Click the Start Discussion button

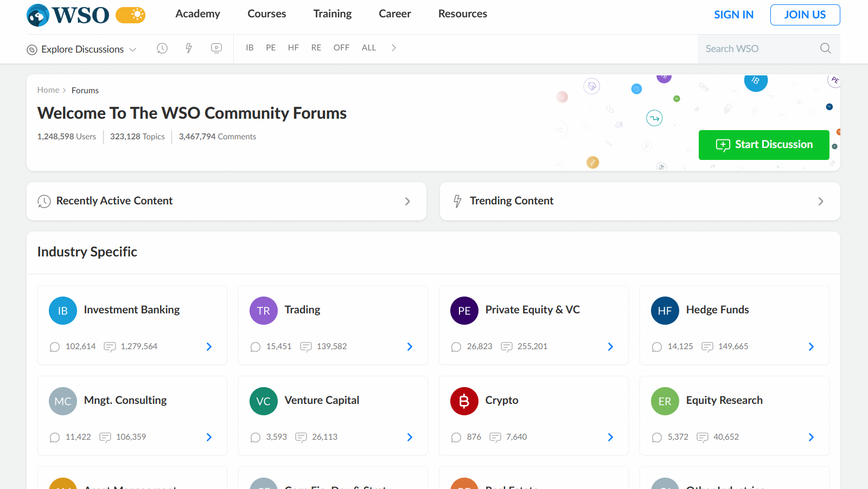click(x=764, y=145)
